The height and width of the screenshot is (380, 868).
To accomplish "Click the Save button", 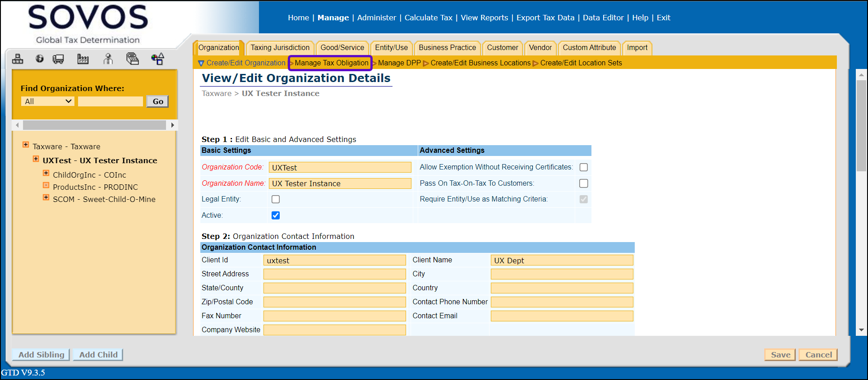I will click(x=780, y=355).
